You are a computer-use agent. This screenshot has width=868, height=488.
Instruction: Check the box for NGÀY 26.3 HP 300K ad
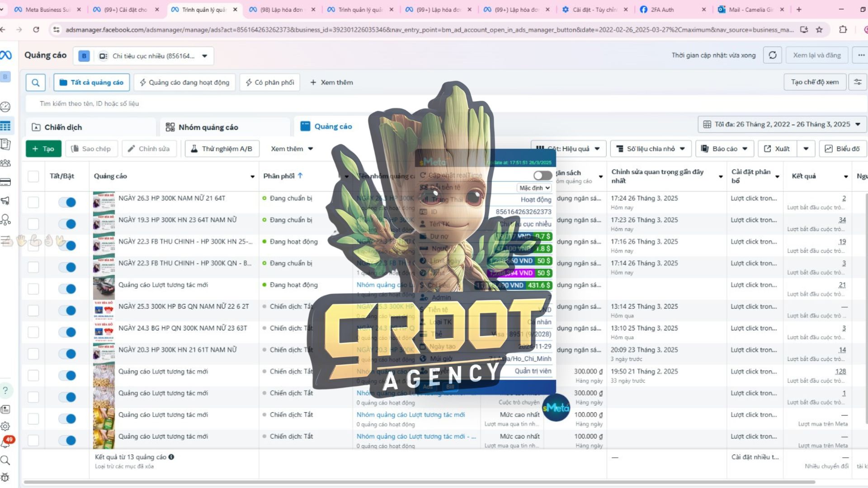33,202
